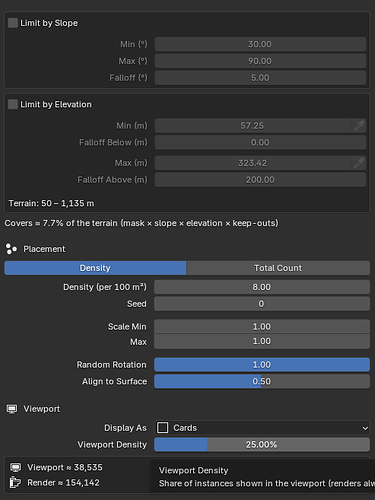Select the Density placement tab
Image resolution: width=375 pixels, height=500 pixels.
(x=95, y=268)
